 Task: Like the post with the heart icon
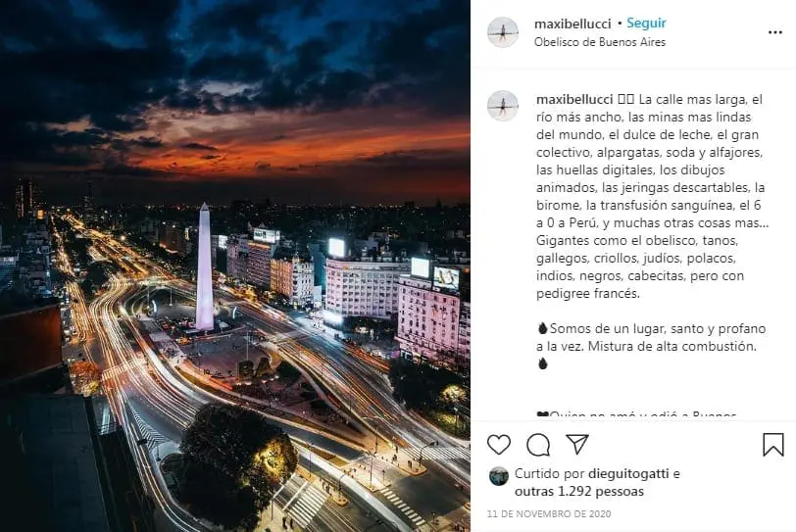[499, 445]
